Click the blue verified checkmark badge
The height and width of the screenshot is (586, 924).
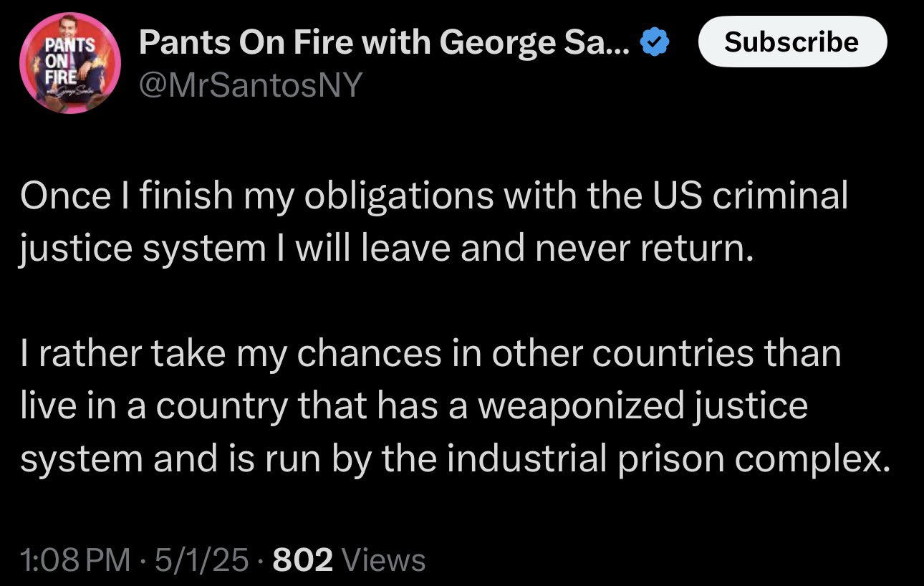[654, 44]
